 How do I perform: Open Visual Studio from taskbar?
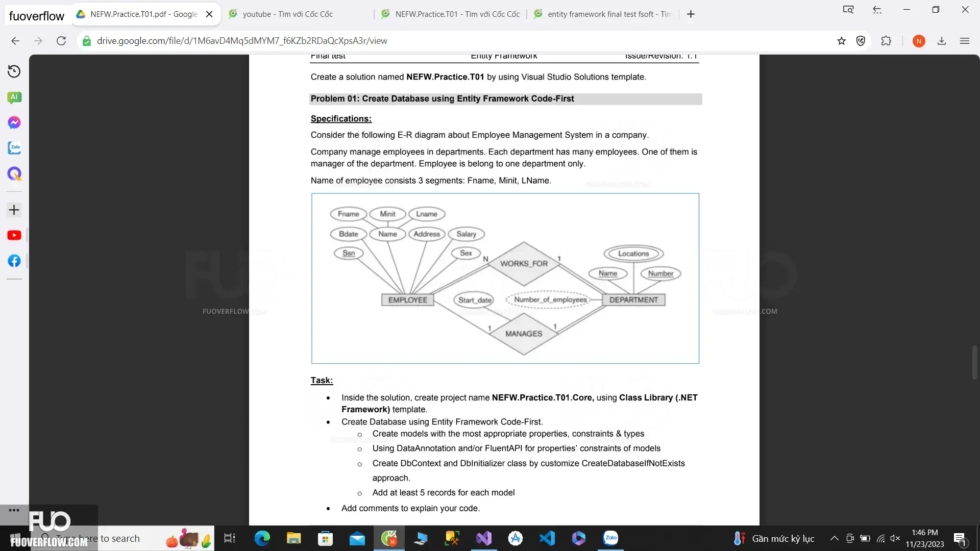click(x=484, y=538)
